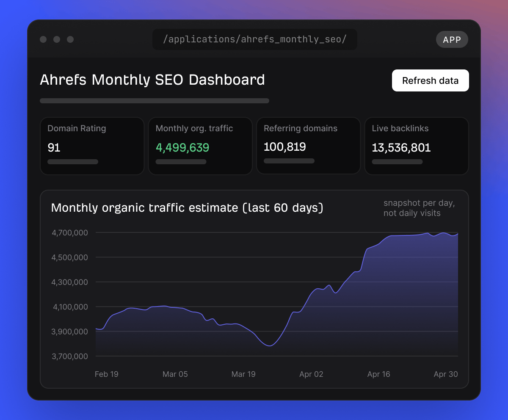Click the Refresh data button
The width and height of the screenshot is (508, 420).
click(430, 80)
